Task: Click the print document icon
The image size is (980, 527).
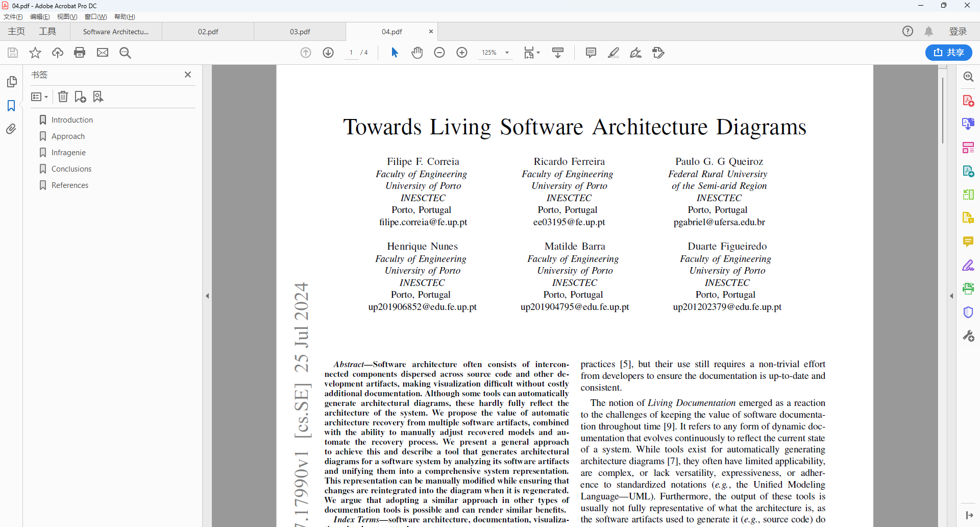Action: coord(80,53)
